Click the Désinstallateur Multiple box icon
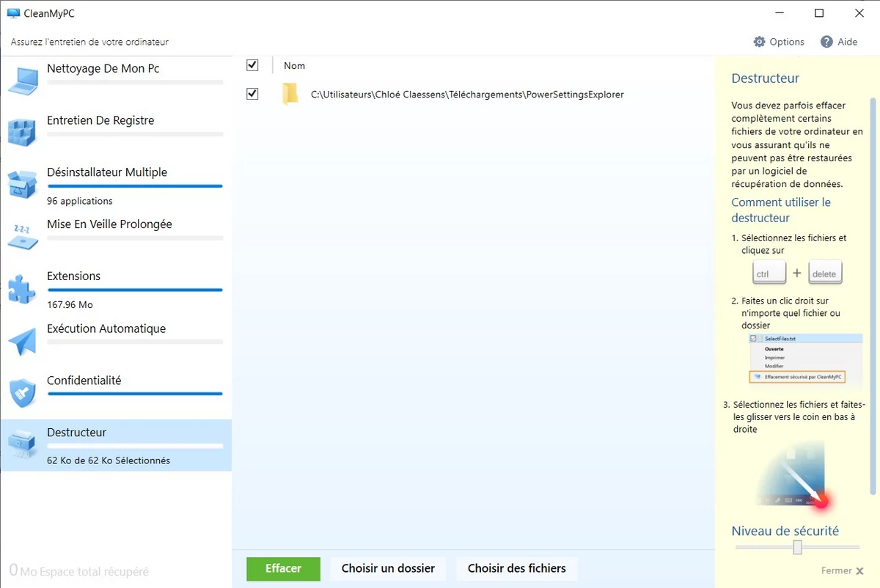 (22, 184)
